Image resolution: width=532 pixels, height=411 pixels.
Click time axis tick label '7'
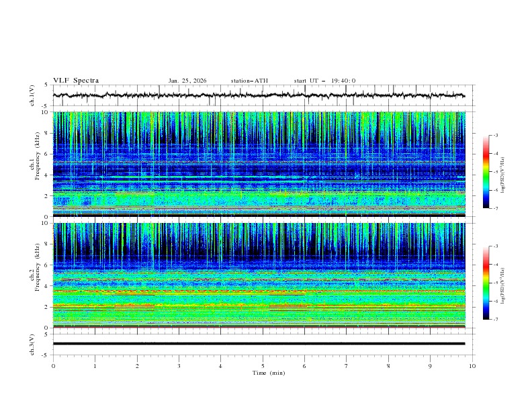pyautogui.click(x=347, y=366)
